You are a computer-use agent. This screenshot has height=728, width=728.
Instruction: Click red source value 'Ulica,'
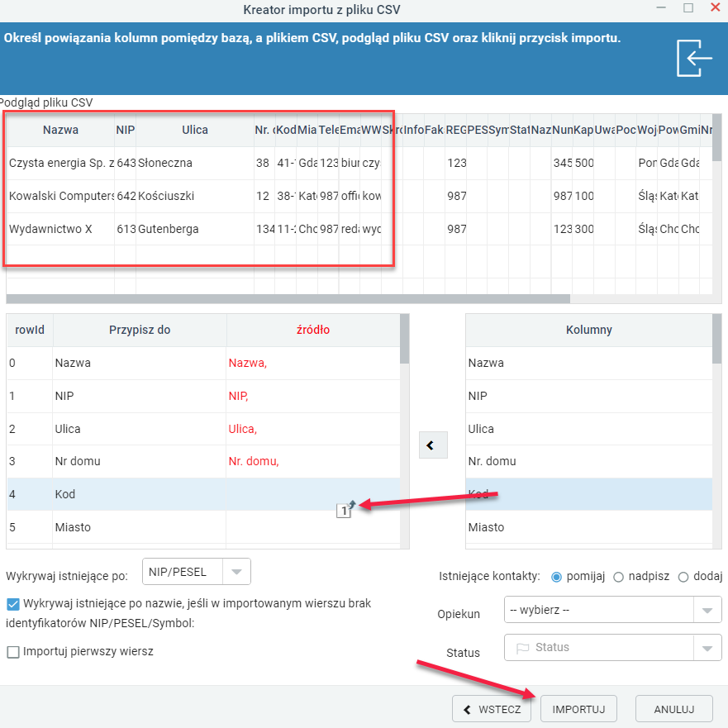[x=242, y=429]
